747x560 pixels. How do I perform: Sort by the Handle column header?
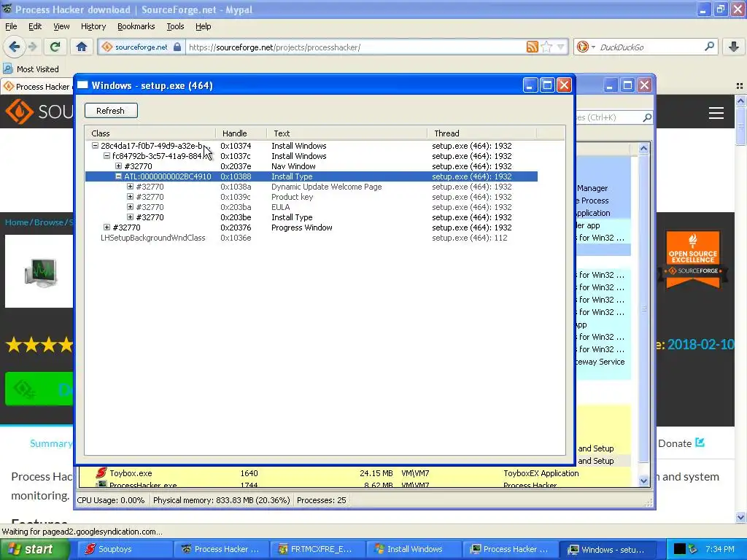(241, 133)
